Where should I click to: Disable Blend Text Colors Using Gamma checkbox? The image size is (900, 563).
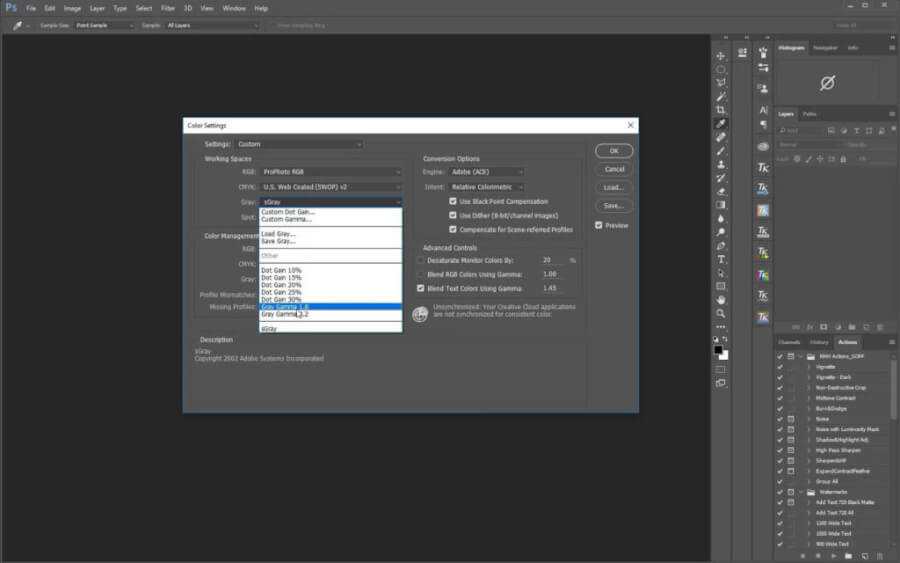click(x=421, y=288)
